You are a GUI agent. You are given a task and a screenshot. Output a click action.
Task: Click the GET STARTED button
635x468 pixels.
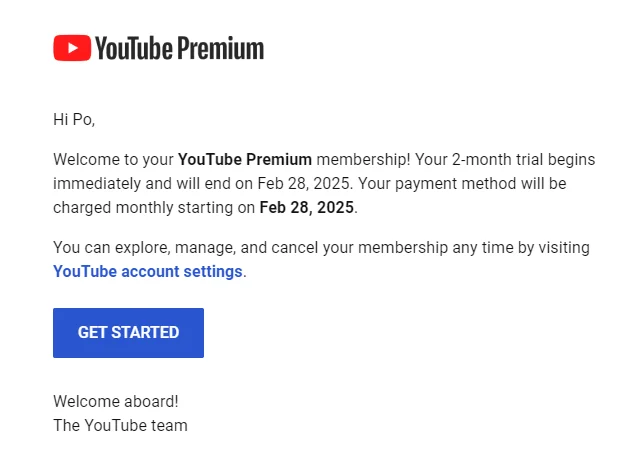[128, 333]
